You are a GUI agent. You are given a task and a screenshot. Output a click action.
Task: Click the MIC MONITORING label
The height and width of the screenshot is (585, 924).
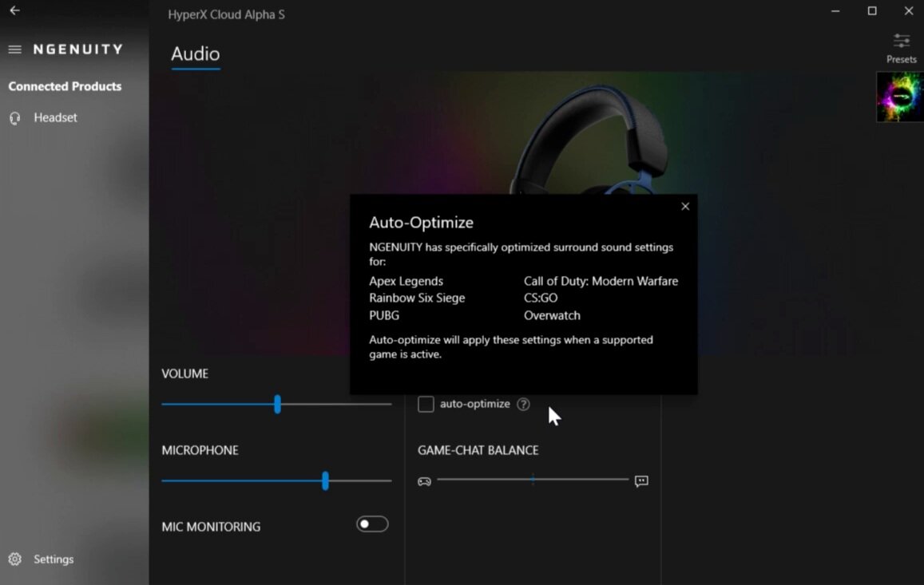click(211, 527)
